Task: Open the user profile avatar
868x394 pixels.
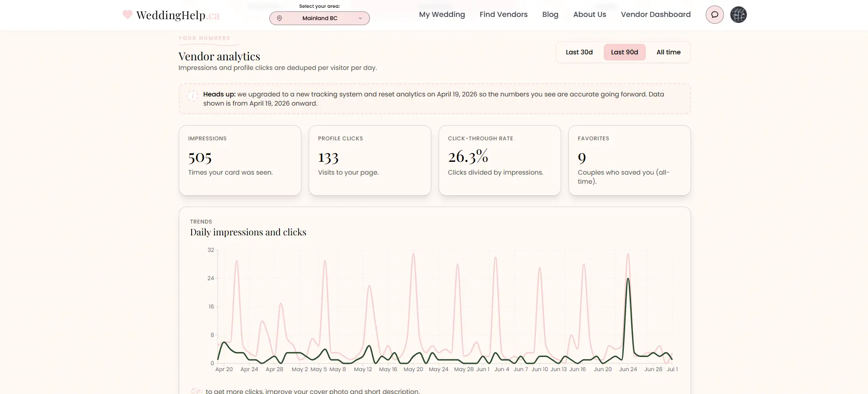Action: 738,15
